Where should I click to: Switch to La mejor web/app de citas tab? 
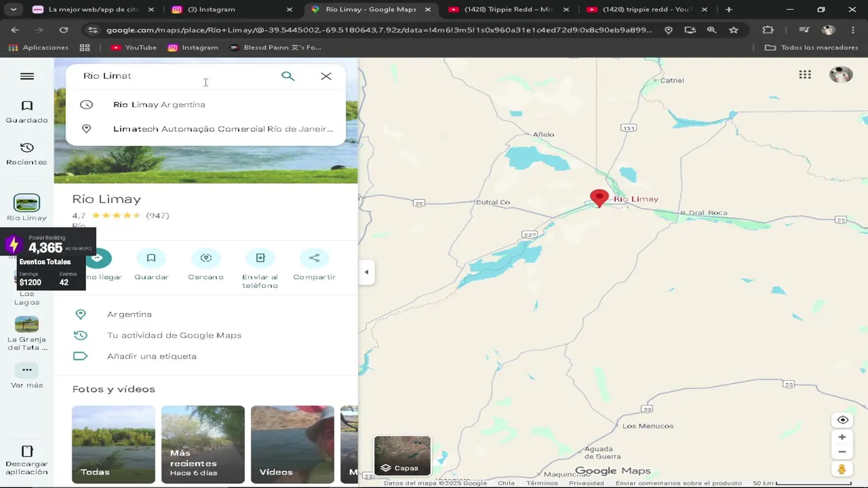pos(94,9)
